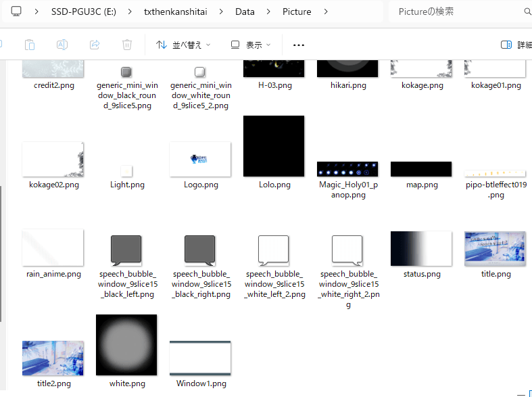
Task: Click in the Picture search field
Action: 453,11
